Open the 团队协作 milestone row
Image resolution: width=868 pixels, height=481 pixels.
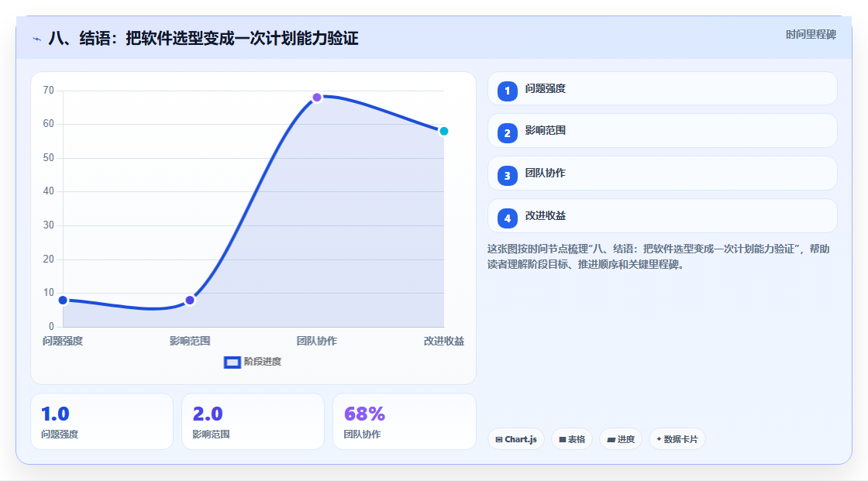coord(662,174)
